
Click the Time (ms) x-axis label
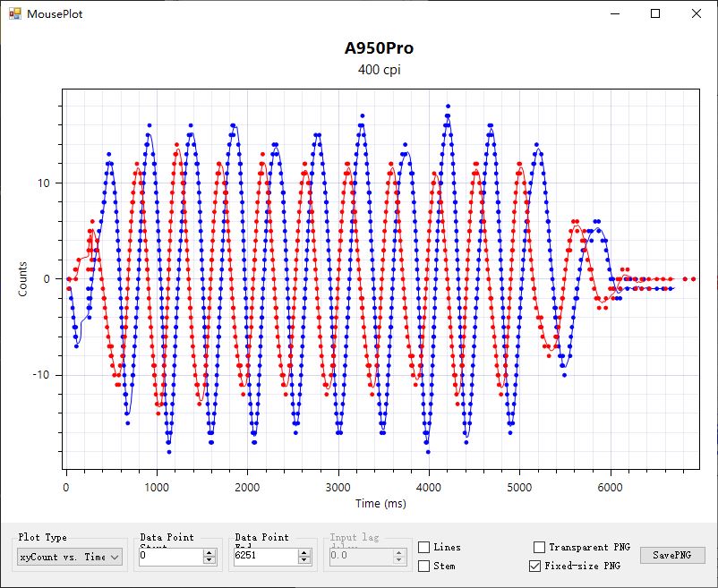coord(380,503)
